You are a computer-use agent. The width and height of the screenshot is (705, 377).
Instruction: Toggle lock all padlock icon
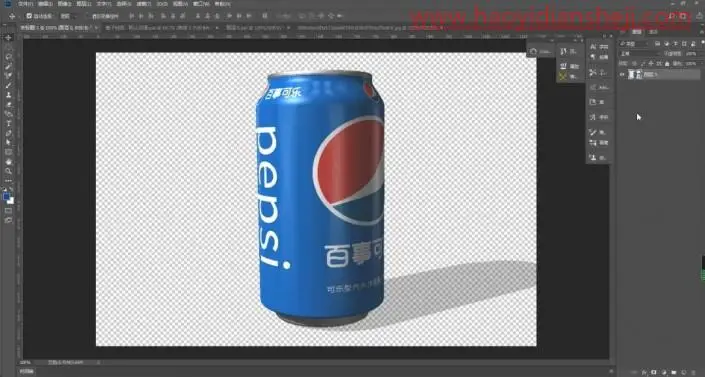click(x=667, y=63)
